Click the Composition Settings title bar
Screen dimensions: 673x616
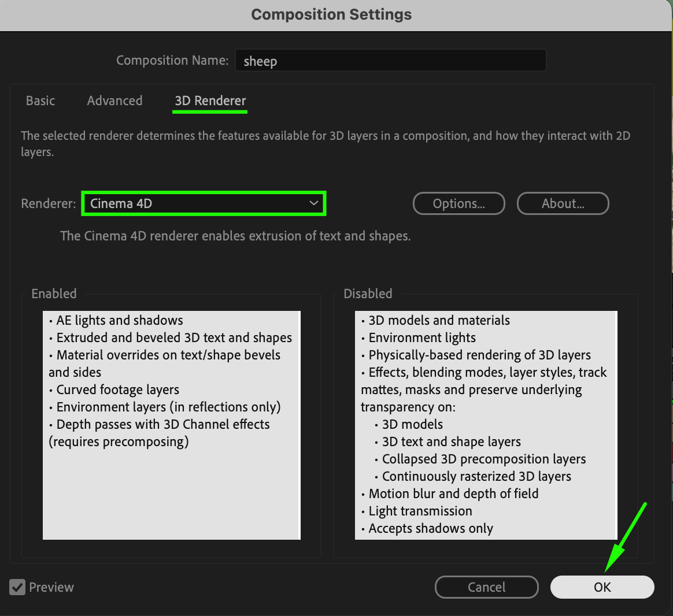coord(331,14)
